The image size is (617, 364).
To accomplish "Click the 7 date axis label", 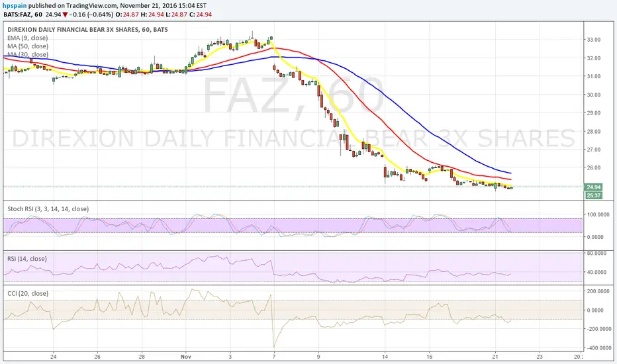I will [x=274, y=357].
